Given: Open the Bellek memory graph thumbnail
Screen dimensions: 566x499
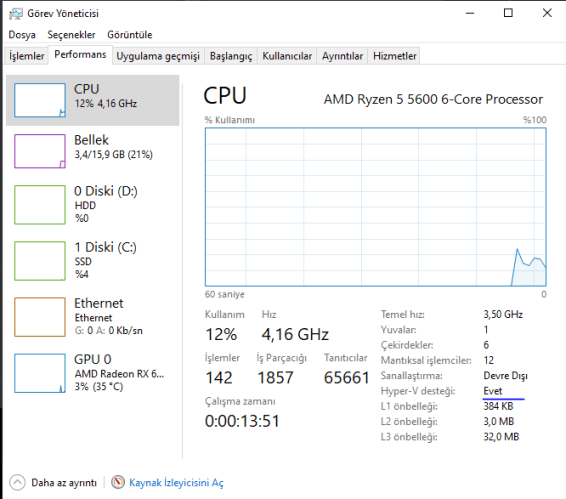Looking at the screenshot, I should click(40, 151).
